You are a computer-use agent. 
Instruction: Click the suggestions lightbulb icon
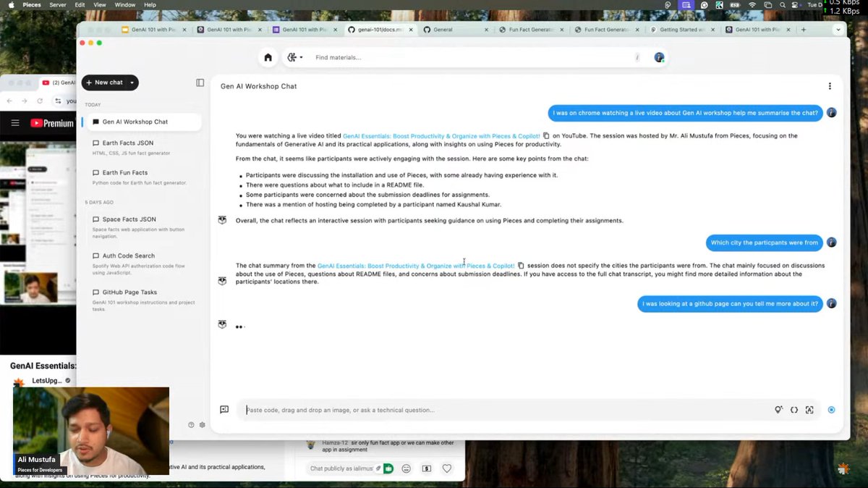(x=778, y=410)
